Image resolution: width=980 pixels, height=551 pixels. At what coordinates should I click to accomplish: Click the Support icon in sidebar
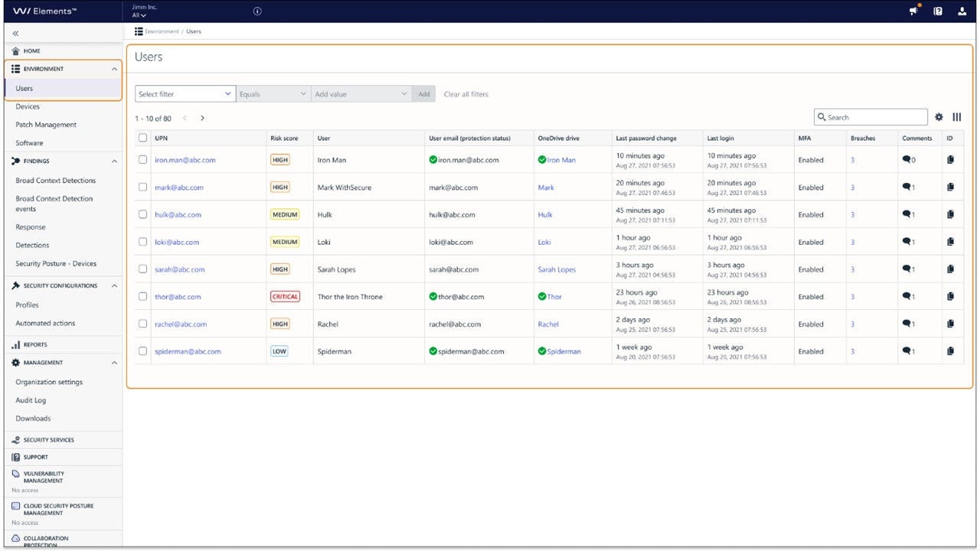(x=16, y=457)
